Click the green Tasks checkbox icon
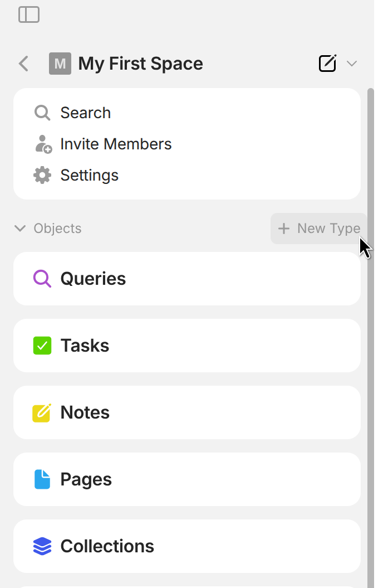 click(42, 346)
